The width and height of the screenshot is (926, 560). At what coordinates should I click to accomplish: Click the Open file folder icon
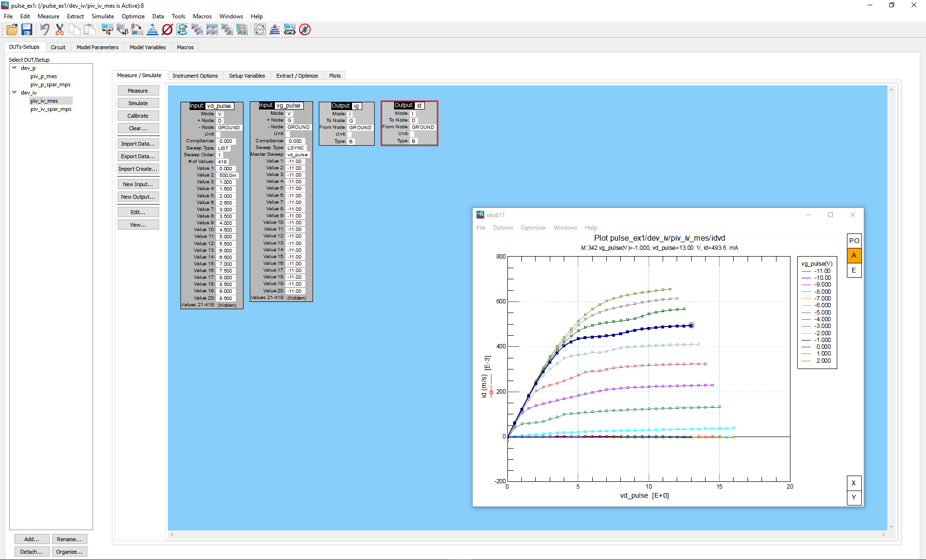pyautogui.click(x=12, y=30)
